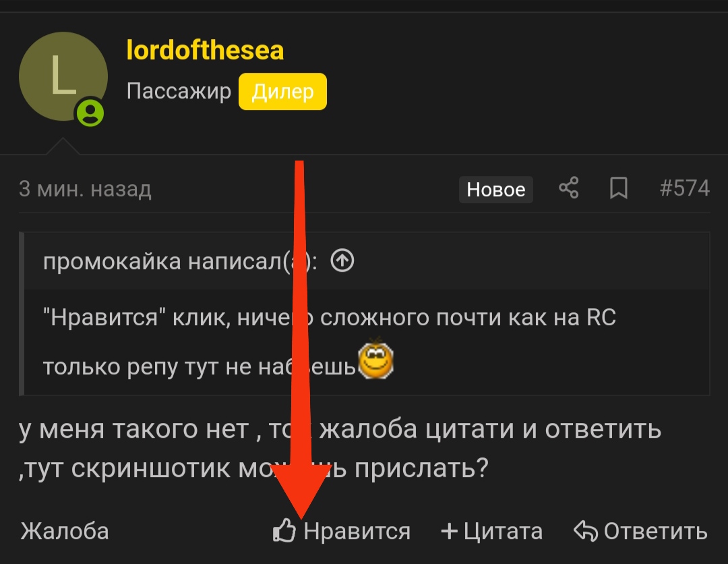Click the Цитата quote text
Viewport: 728px width, 564px height.
(504, 531)
